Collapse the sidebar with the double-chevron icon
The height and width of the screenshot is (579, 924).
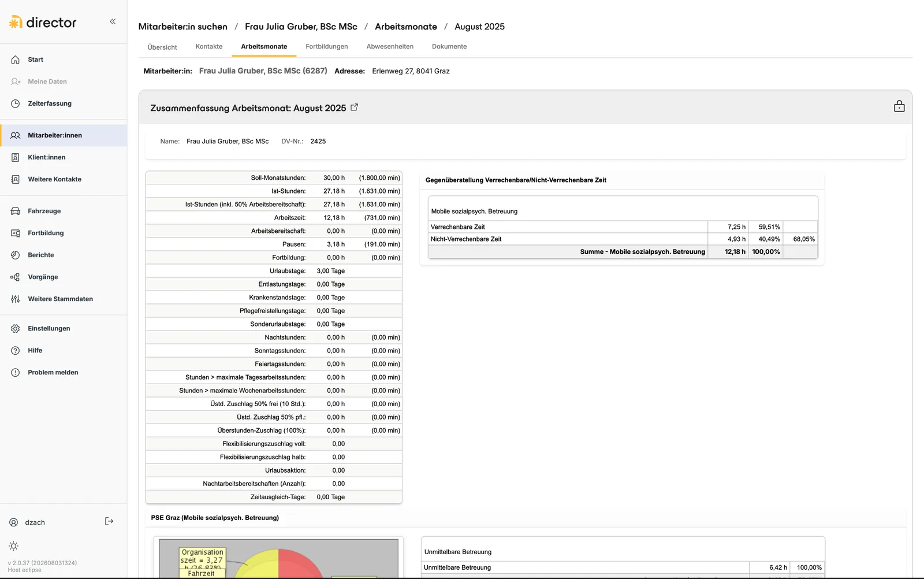tap(113, 21)
